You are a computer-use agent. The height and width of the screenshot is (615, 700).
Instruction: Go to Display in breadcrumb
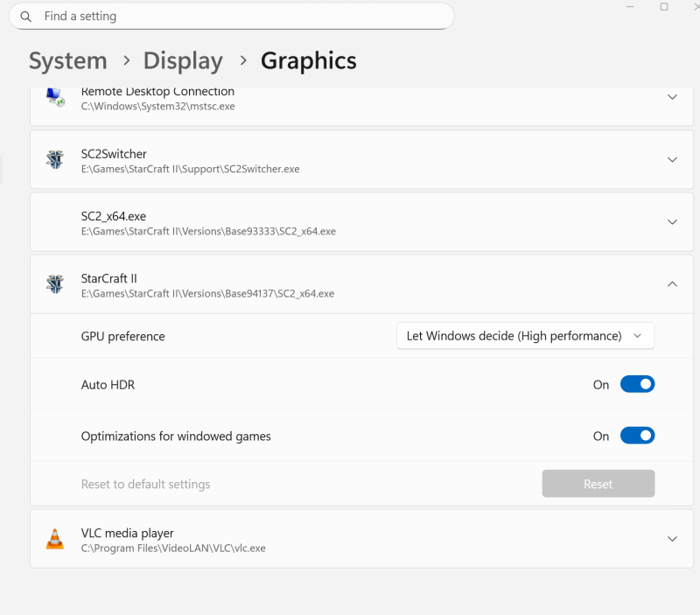(183, 60)
